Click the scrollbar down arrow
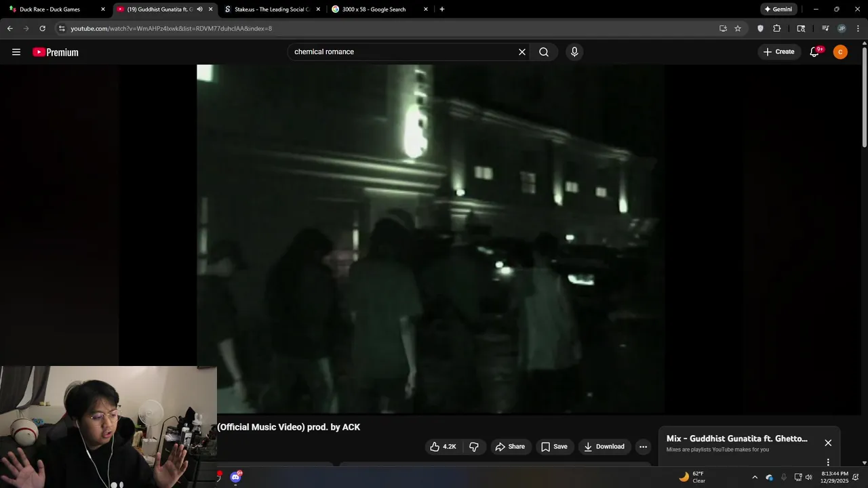 coord(865,463)
